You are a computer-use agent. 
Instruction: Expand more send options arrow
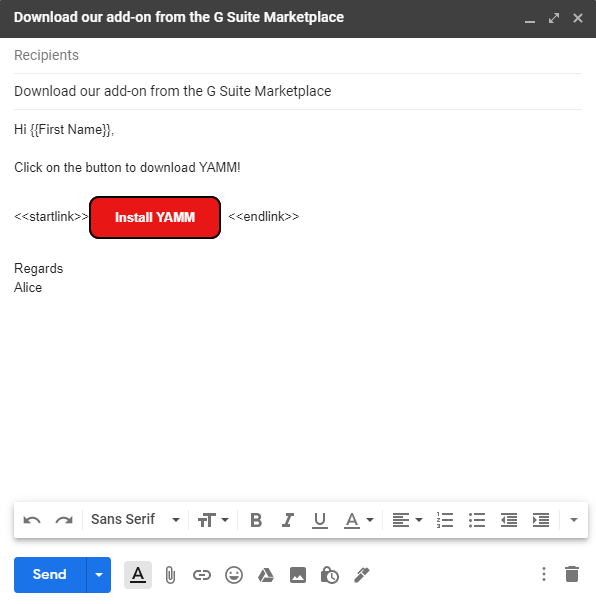(99, 575)
